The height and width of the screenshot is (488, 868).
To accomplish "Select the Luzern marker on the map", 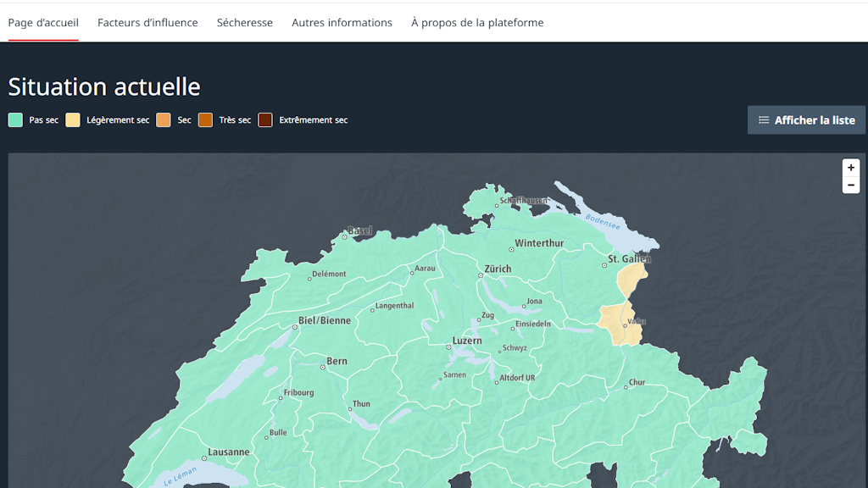I will [449, 347].
